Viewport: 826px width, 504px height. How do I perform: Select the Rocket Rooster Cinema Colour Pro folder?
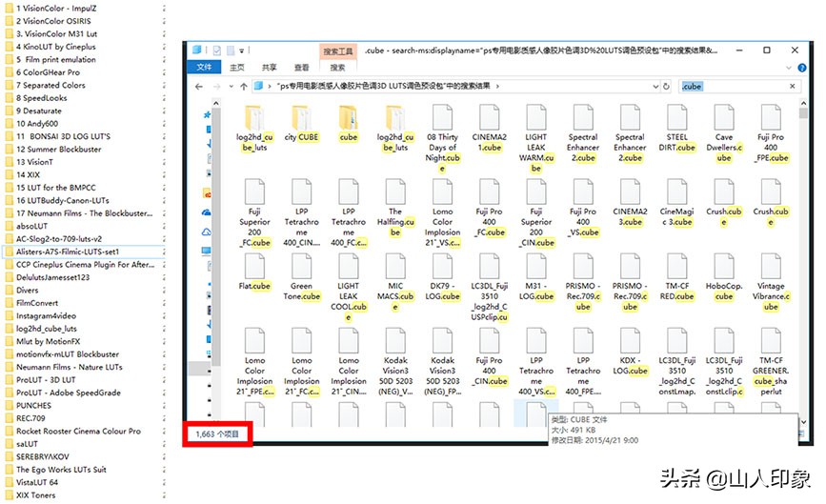(73, 431)
